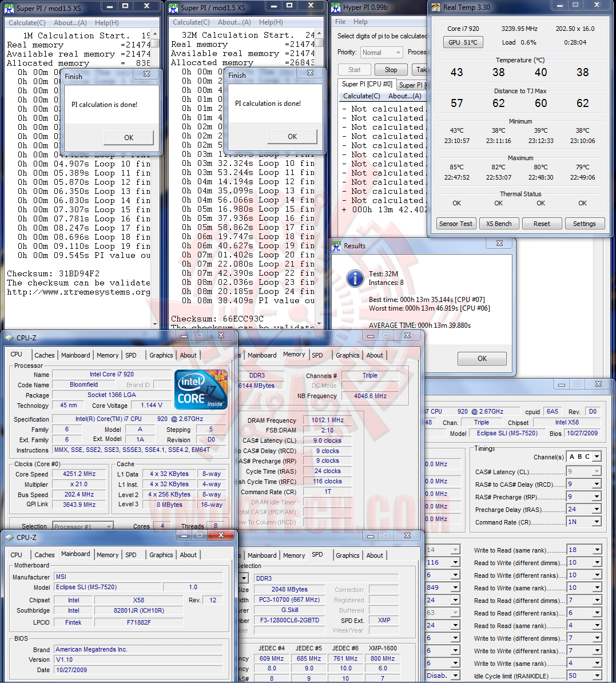616x683 pixels.
Task: Open Help menu in Hyper PI
Action: click(x=360, y=22)
